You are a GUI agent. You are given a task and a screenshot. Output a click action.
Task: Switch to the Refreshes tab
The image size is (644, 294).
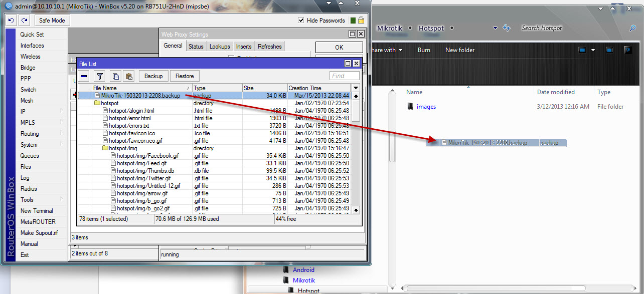click(x=270, y=47)
